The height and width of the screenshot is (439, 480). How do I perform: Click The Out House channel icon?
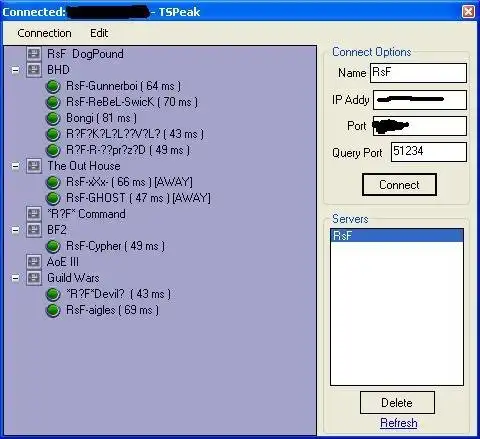point(34,166)
